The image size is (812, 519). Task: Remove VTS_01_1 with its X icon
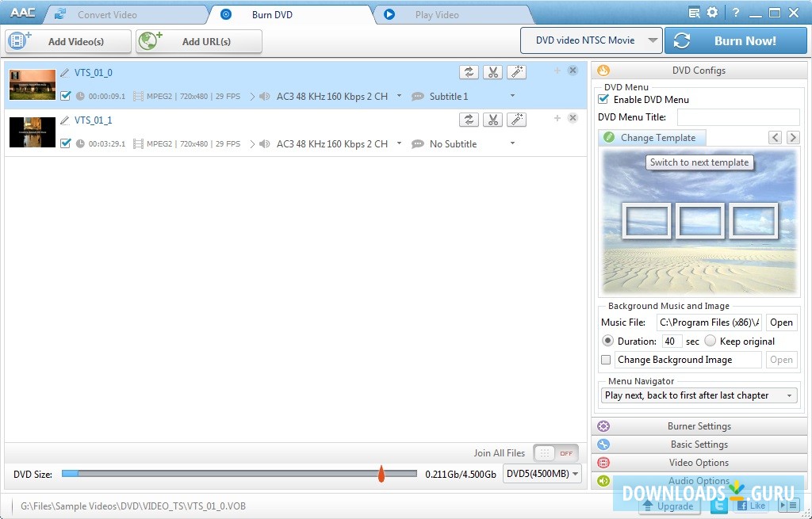tap(573, 118)
